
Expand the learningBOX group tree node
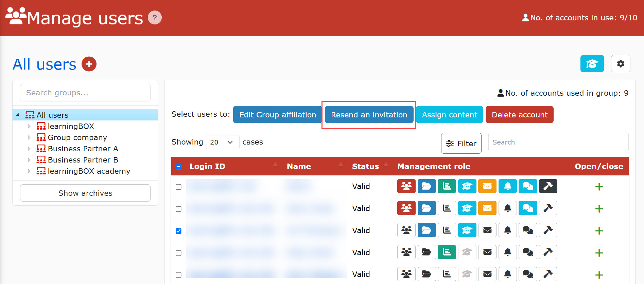coord(29,127)
